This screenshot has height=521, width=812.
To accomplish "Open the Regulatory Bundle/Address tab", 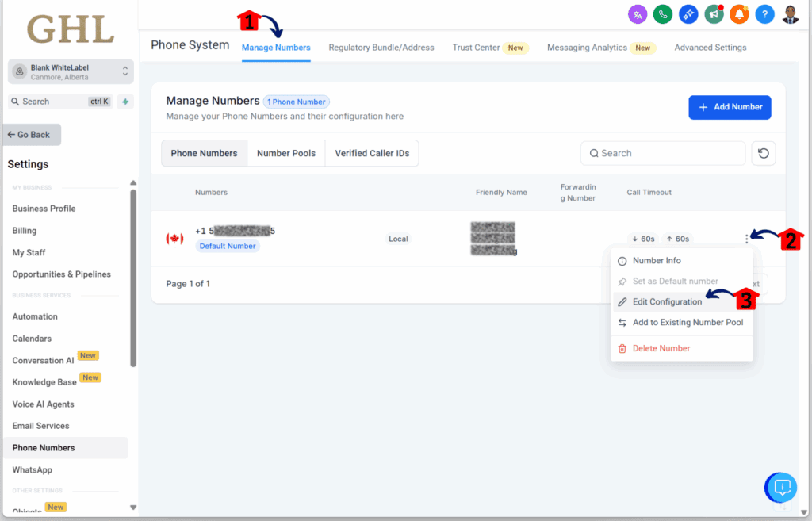I will 381,48.
